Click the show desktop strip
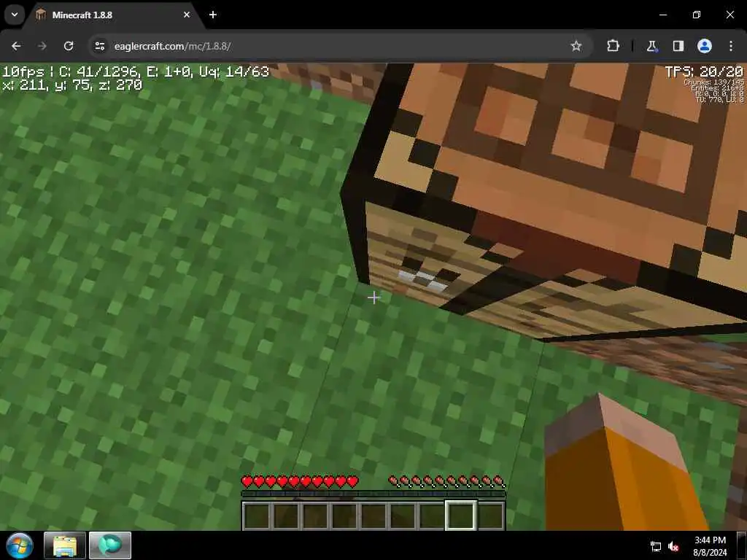 [742, 545]
